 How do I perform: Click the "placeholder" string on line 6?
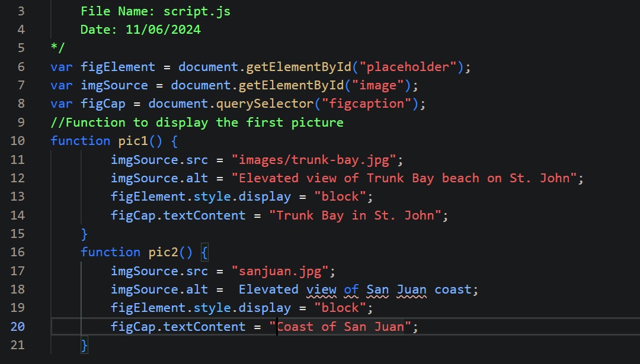pyautogui.click(x=408, y=67)
